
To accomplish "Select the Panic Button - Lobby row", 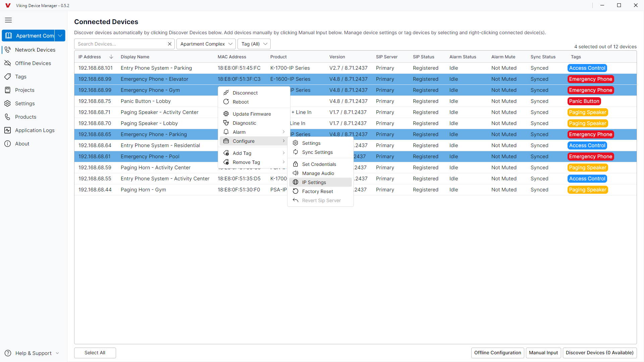I will 146,101.
